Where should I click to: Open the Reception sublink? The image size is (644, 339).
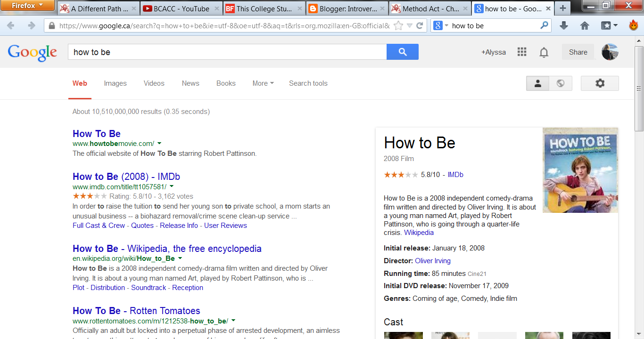(x=188, y=288)
